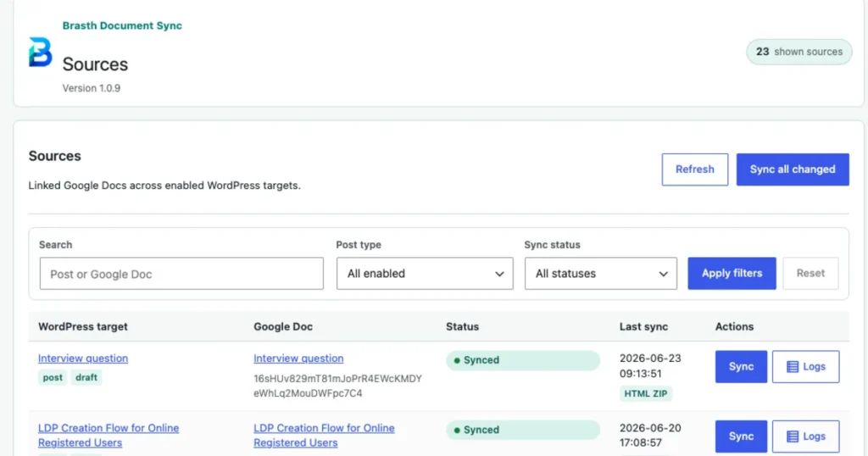Click the Version 1.0.9 text
This screenshot has width=868, height=456.
pyautogui.click(x=92, y=88)
